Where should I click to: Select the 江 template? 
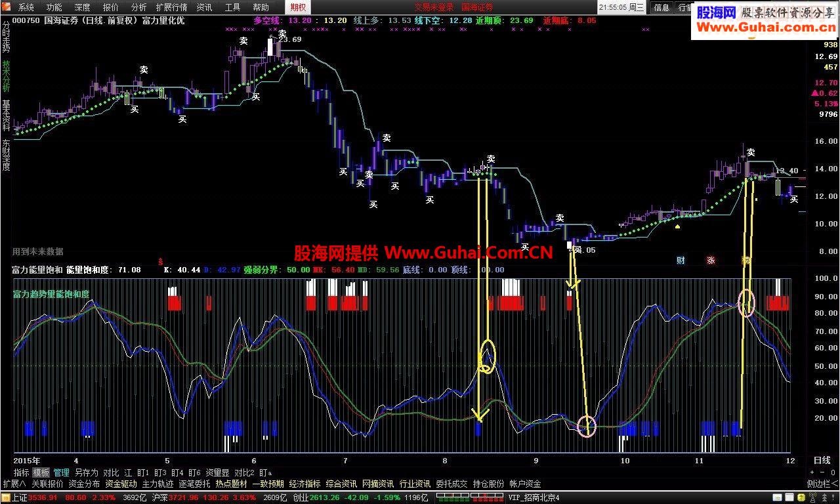[x=128, y=472]
